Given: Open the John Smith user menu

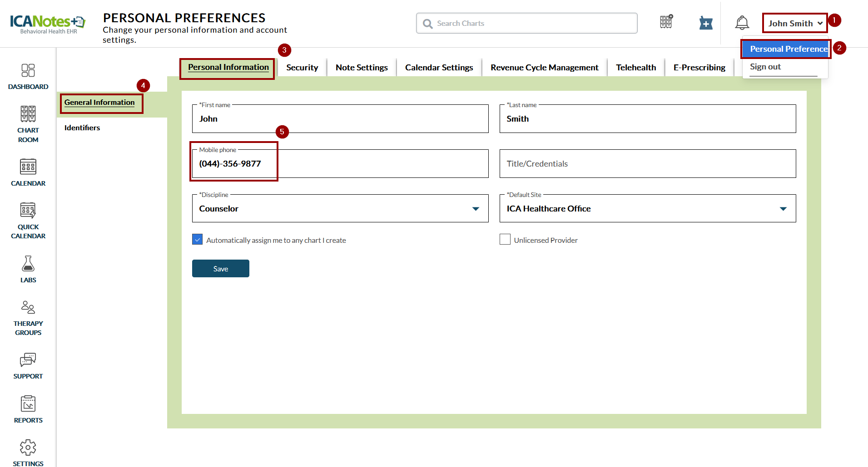Looking at the screenshot, I should point(795,23).
